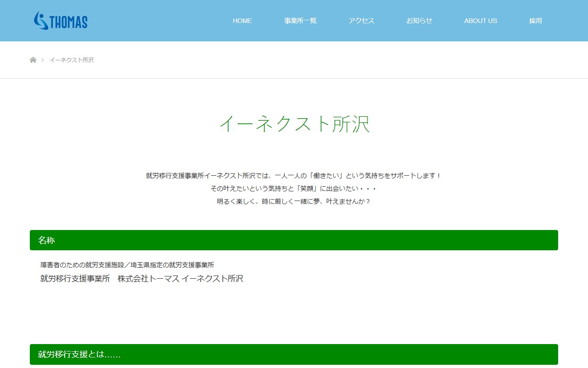Click the large イーネクスト所沢 page title

pos(294,124)
